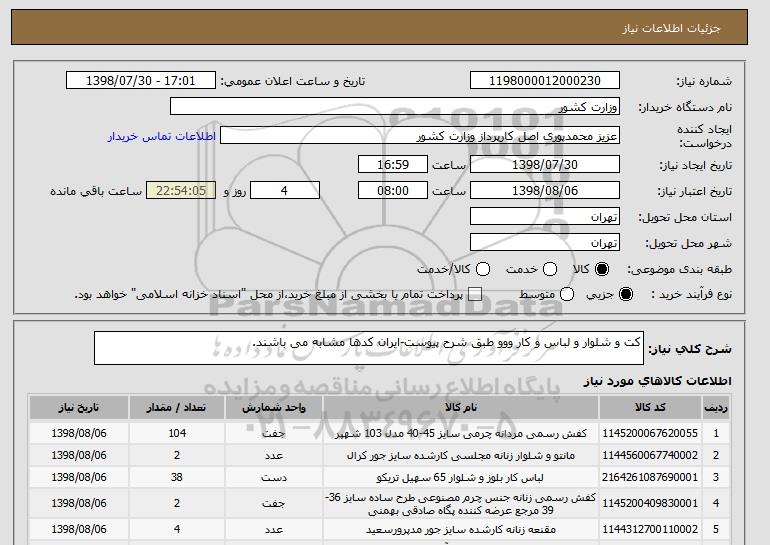The image size is (770, 545).
Task: Click item code 2164261087690001
Action: click(x=650, y=477)
